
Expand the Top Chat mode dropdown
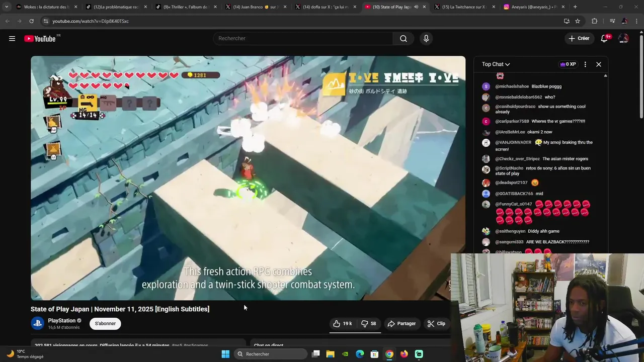tap(496, 64)
